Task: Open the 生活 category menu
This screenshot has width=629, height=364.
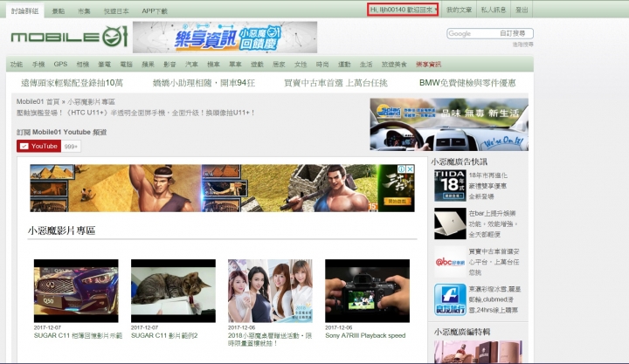Action: click(x=366, y=64)
